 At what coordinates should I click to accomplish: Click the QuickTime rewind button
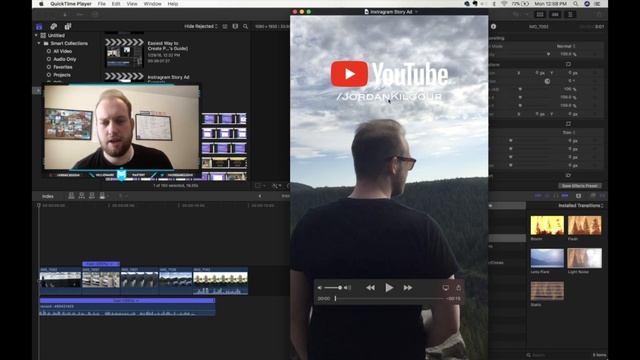click(370, 288)
